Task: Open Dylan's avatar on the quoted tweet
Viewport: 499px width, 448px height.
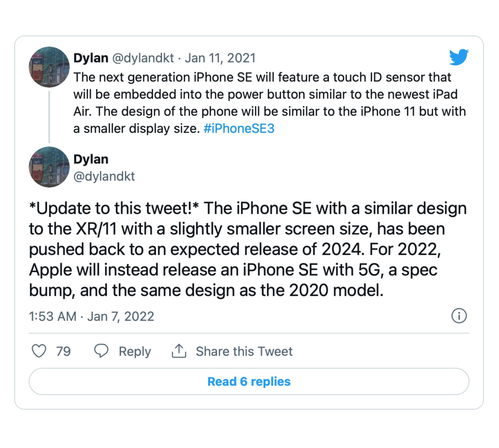Action: (x=49, y=67)
